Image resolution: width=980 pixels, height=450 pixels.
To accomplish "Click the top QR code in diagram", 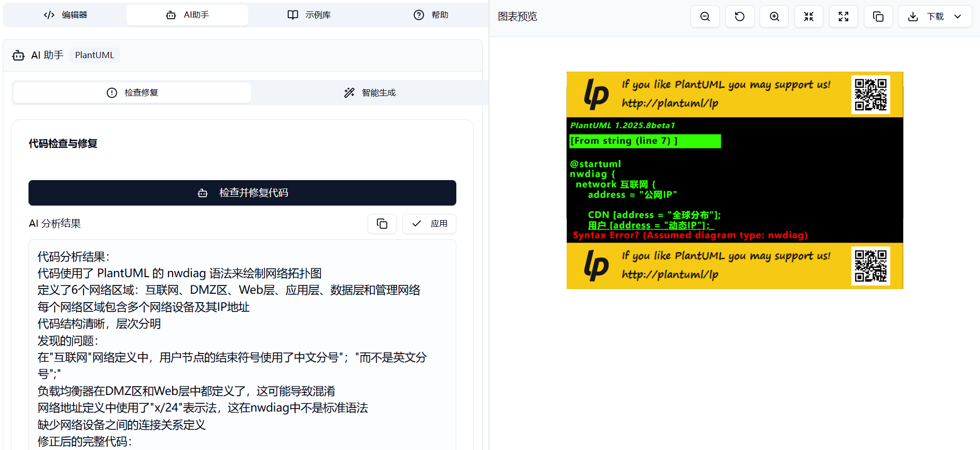I will [871, 94].
